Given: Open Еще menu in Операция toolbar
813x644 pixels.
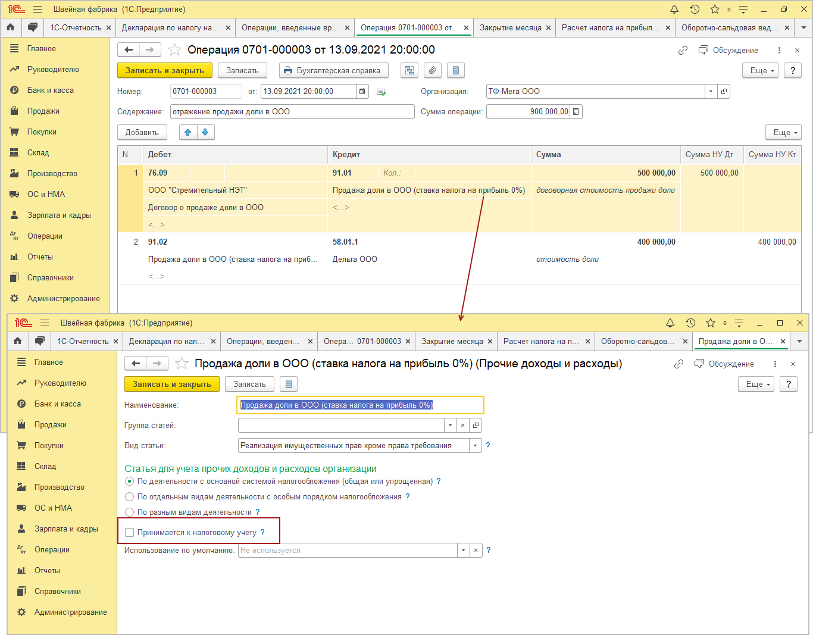Looking at the screenshot, I should coord(761,70).
